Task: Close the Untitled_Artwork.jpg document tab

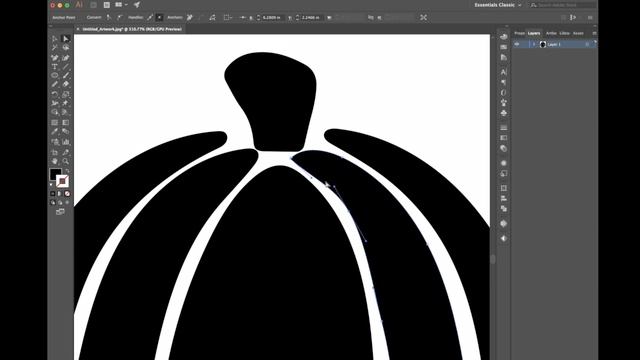Action: click(78, 29)
